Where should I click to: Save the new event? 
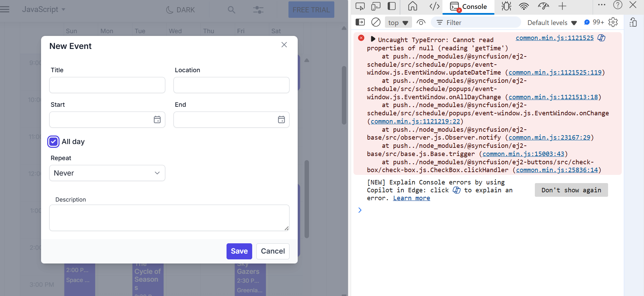point(239,251)
